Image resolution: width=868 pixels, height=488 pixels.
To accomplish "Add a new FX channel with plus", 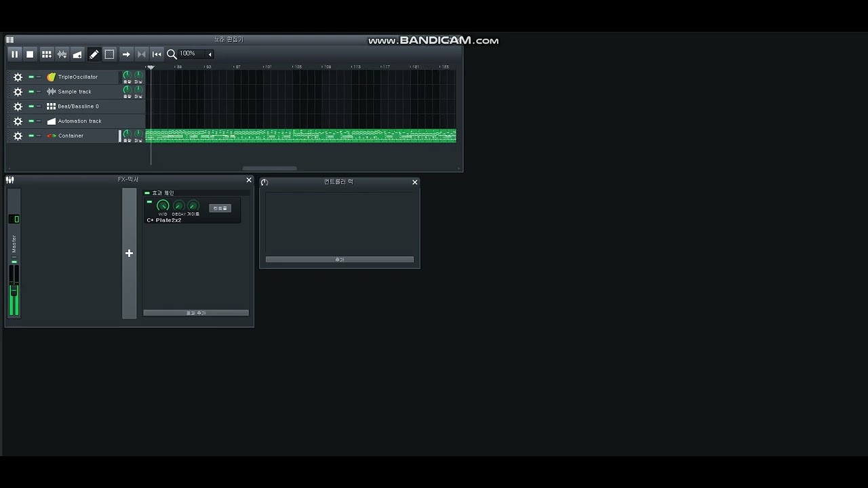I will click(x=129, y=253).
